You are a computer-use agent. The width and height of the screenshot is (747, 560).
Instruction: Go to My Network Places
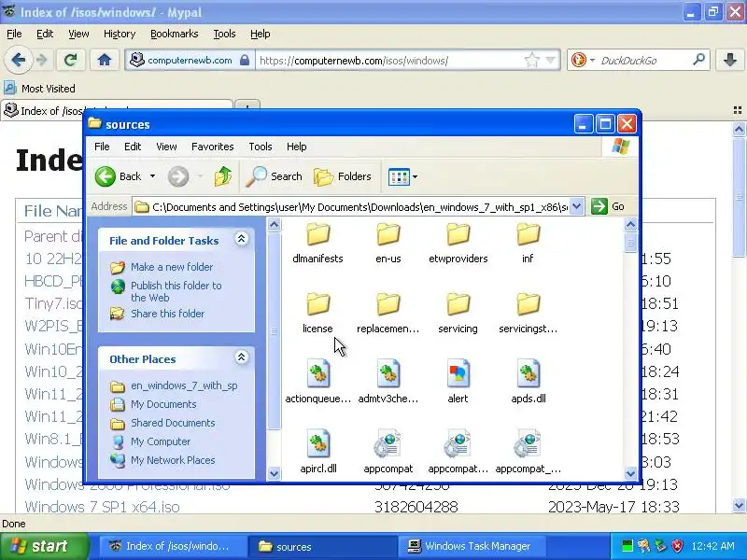173,460
